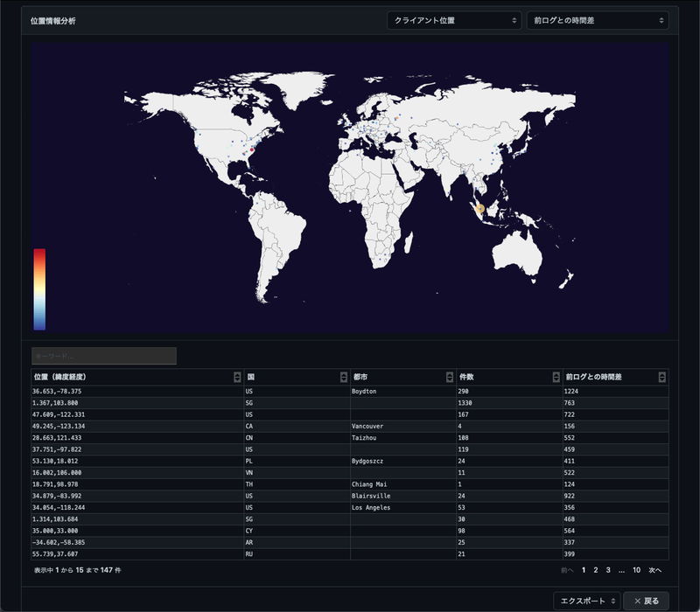Click 次へ to go to next page

point(655,570)
